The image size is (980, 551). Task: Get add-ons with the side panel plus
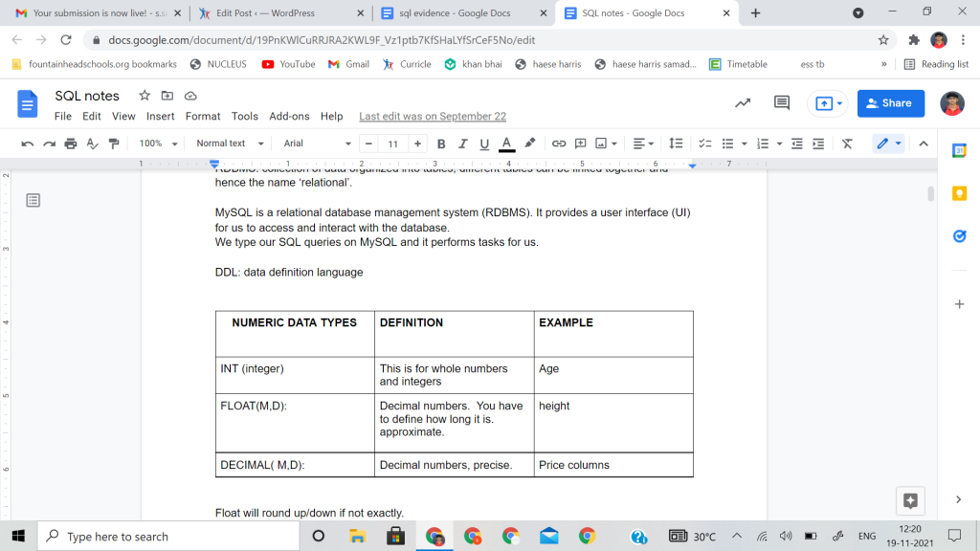coord(959,304)
